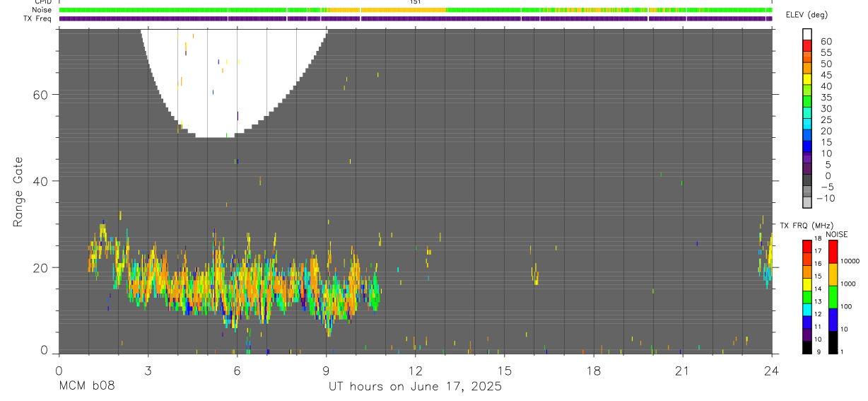Click the orange section of Noise bar
This screenshot has width=868, height=401.
click(385, 10)
